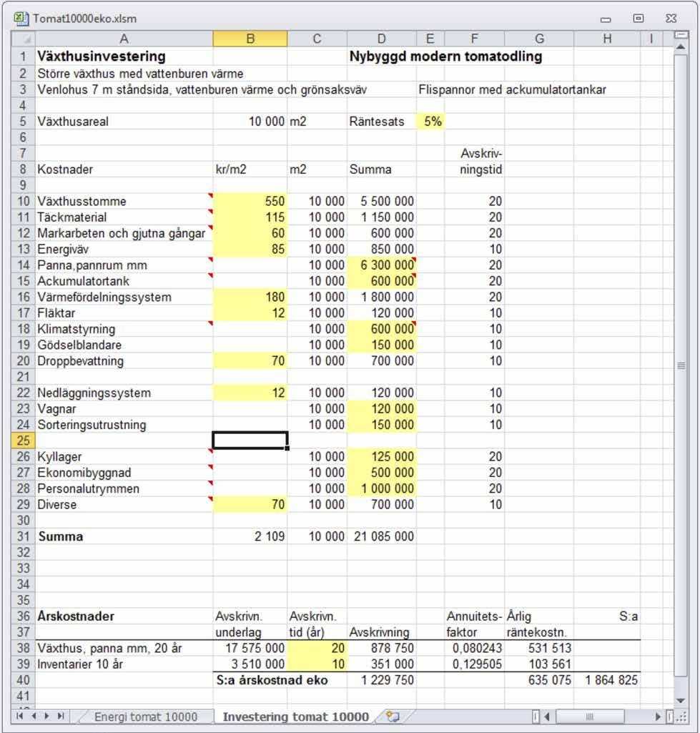This screenshot has height=733, width=700.
Task: Click vertical scrollbar up arrow
Action: point(681,46)
